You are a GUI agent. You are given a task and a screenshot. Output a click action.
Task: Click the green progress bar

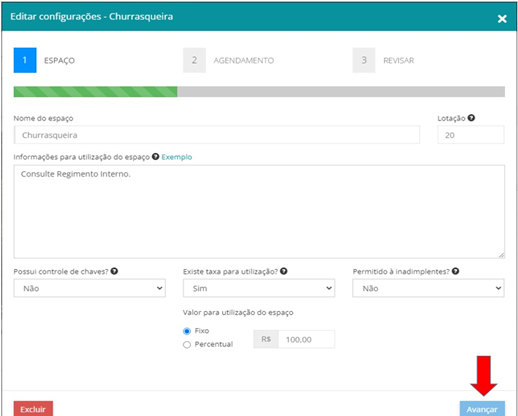point(95,92)
